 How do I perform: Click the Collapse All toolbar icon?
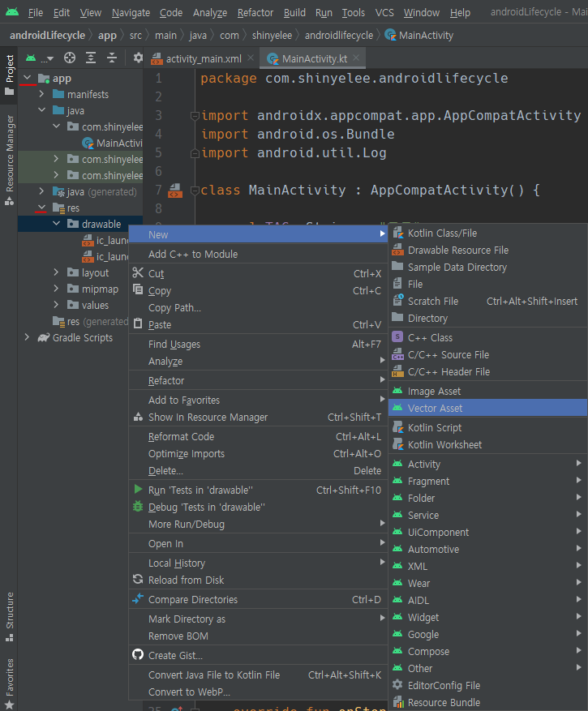(112, 58)
